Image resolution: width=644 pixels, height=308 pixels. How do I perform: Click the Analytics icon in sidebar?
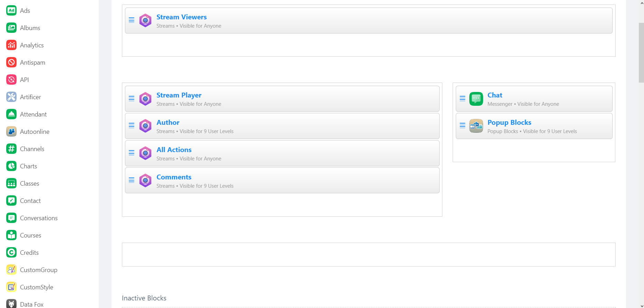point(11,45)
